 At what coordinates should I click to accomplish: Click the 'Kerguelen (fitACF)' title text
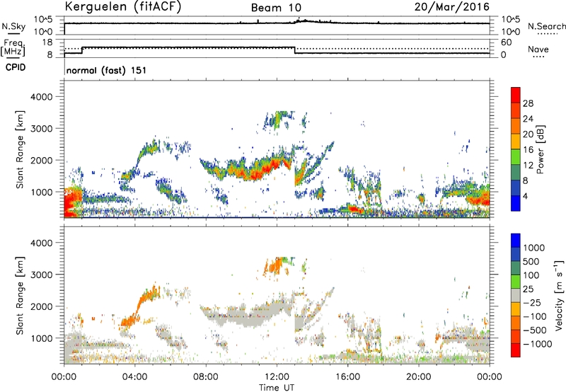click(122, 7)
